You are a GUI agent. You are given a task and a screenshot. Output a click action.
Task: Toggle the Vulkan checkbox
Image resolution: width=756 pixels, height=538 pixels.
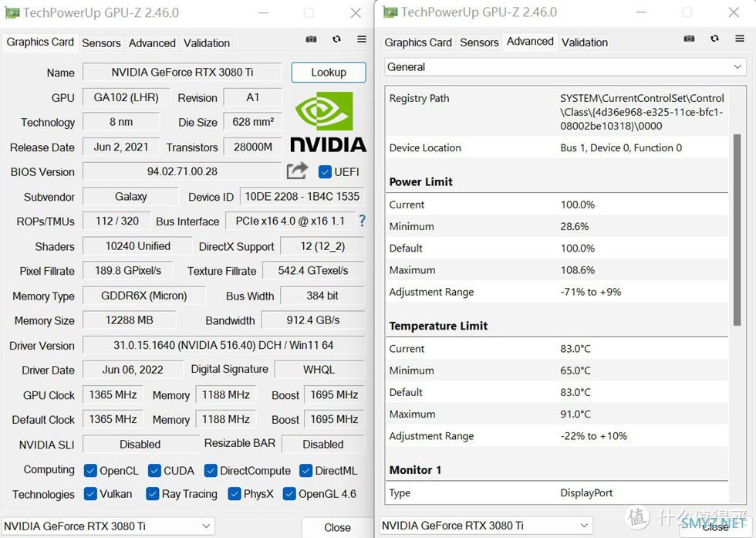90,493
